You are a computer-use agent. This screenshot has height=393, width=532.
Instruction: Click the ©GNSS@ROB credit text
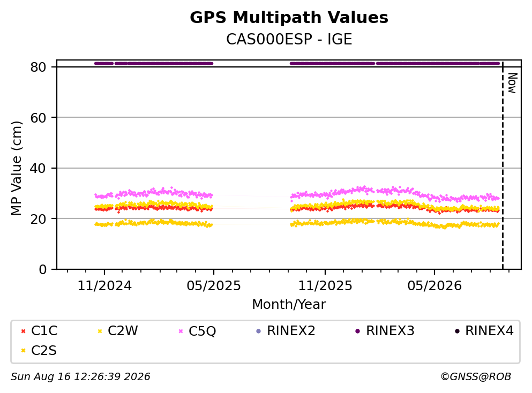point(476,377)
